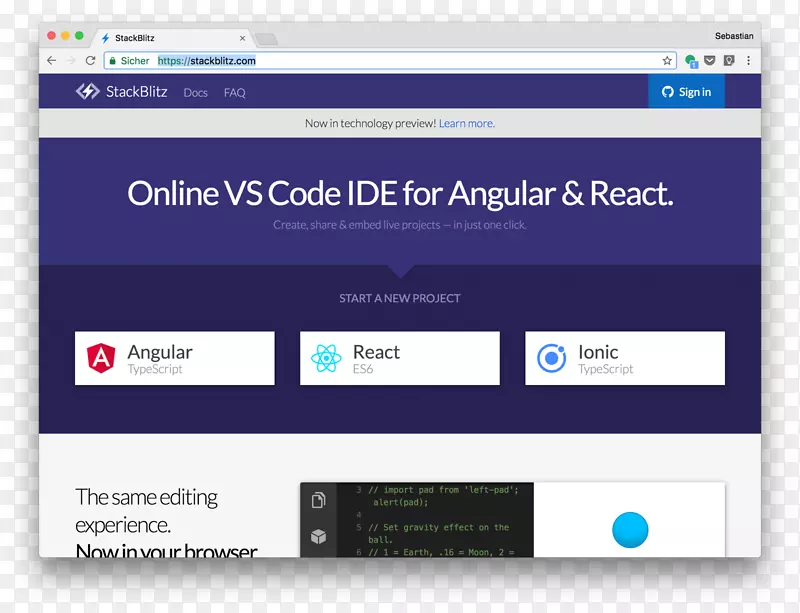This screenshot has width=800, height=613.
Task: Click the cube dependencies icon in editor
Action: pos(318,537)
